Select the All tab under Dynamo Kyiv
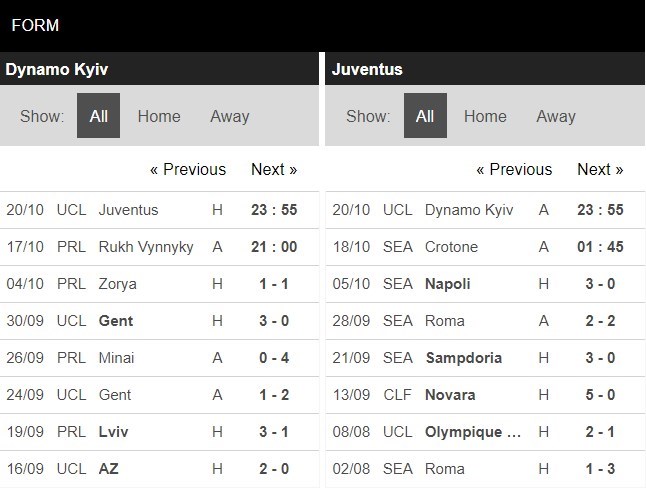This screenshot has height=492, width=646. pos(98,116)
